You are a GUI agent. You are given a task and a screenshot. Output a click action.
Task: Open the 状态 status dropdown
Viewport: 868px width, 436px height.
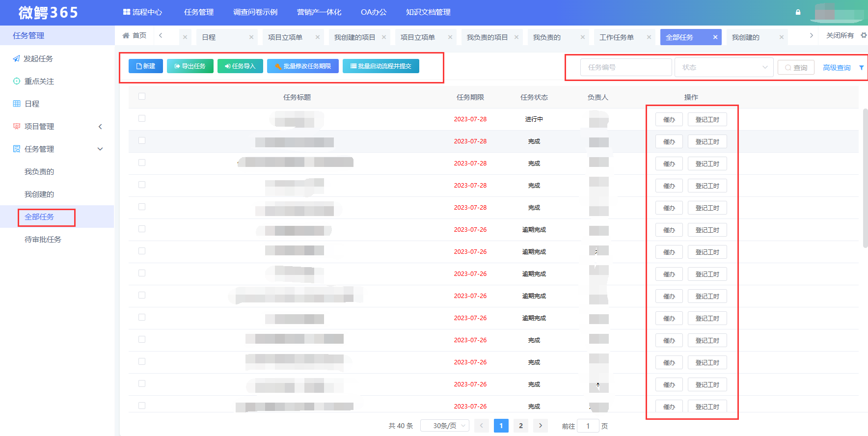(x=724, y=67)
